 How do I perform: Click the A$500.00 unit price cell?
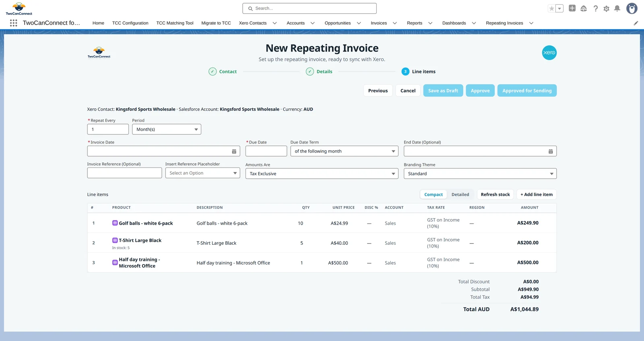pyautogui.click(x=338, y=263)
